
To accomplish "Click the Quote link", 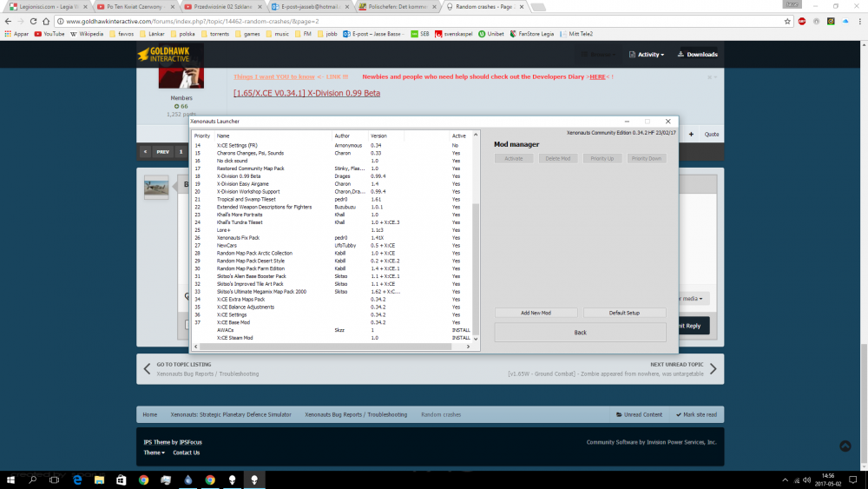I will click(x=712, y=134).
